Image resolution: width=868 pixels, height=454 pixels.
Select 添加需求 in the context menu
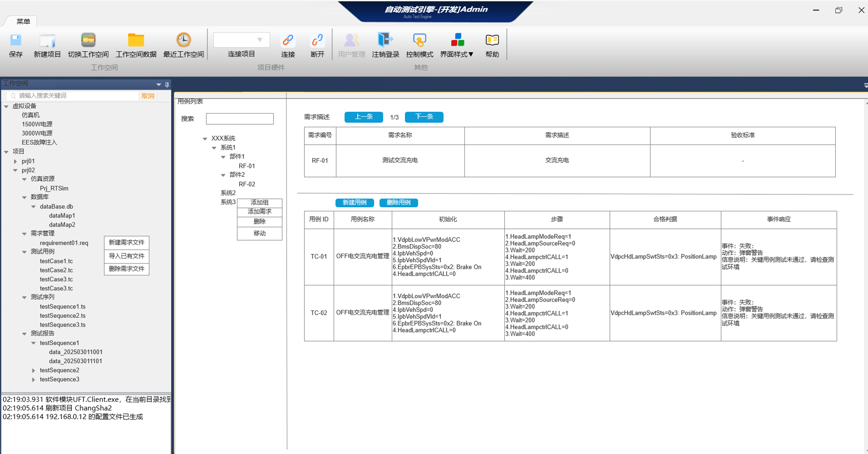click(259, 212)
